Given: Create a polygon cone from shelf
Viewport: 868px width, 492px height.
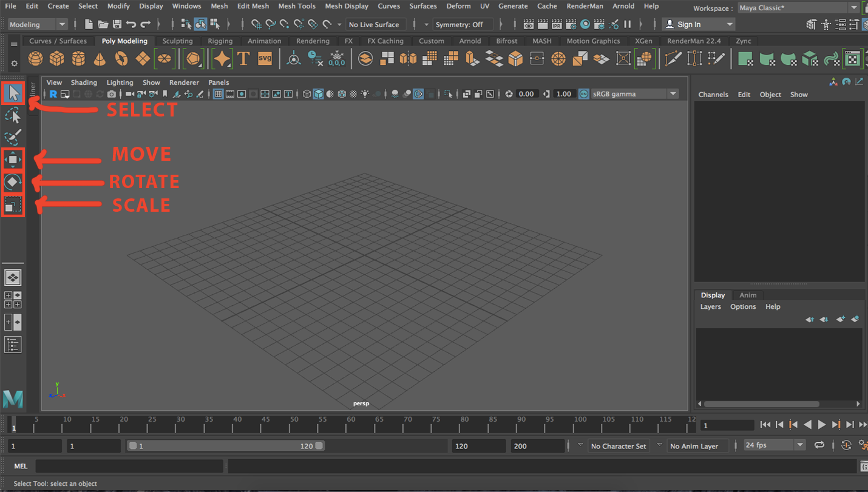Looking at the screenshot, I should (x=100, y=59).
